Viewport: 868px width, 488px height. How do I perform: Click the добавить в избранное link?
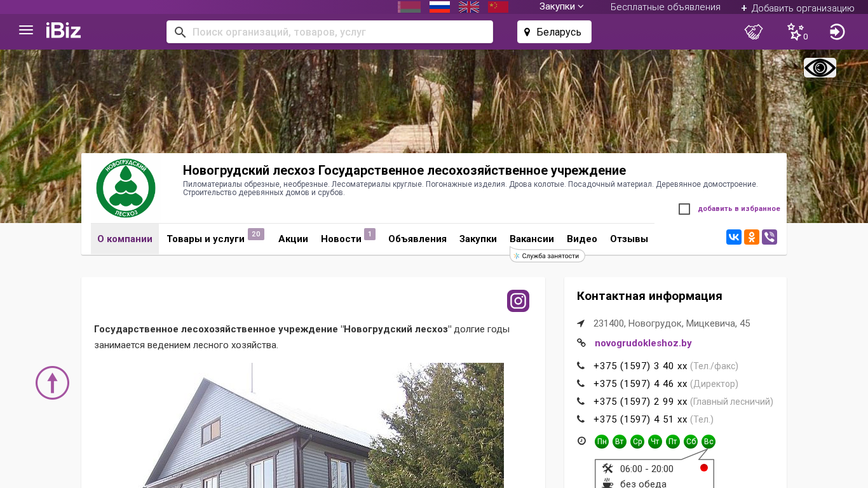click(x=739, y=208)
